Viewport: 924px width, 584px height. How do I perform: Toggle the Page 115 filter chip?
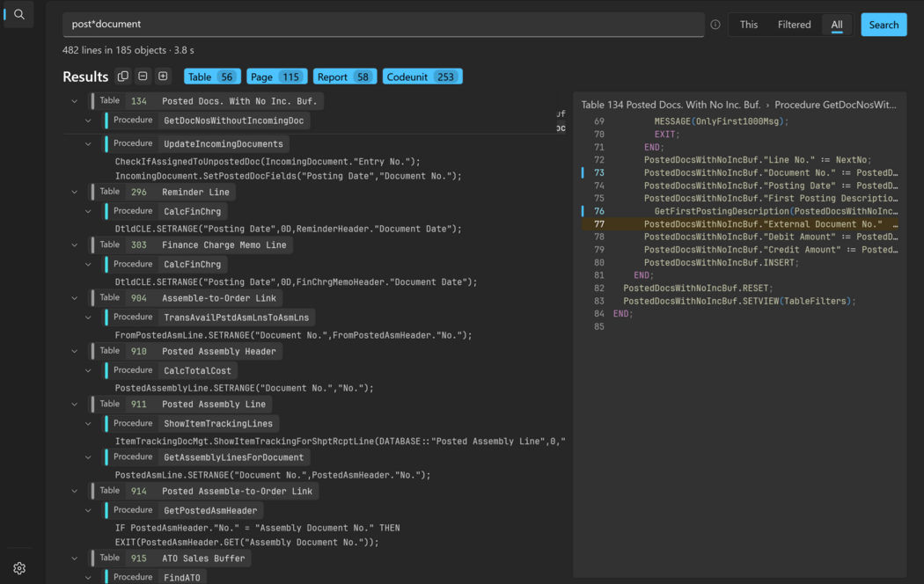(x=277, y=77)
